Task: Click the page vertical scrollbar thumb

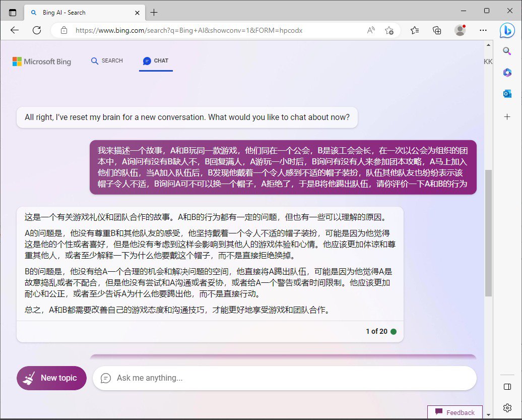Action: pyautogui.click(x=488, y=233)
